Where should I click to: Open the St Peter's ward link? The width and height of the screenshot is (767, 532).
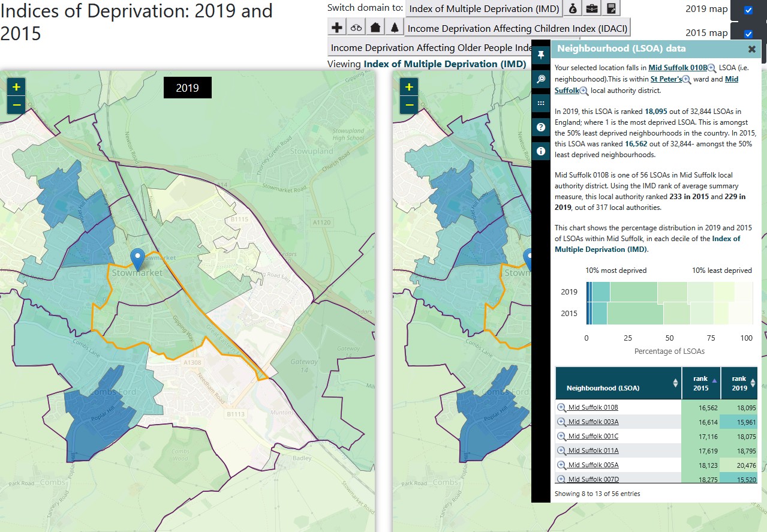tap(666, 79)
